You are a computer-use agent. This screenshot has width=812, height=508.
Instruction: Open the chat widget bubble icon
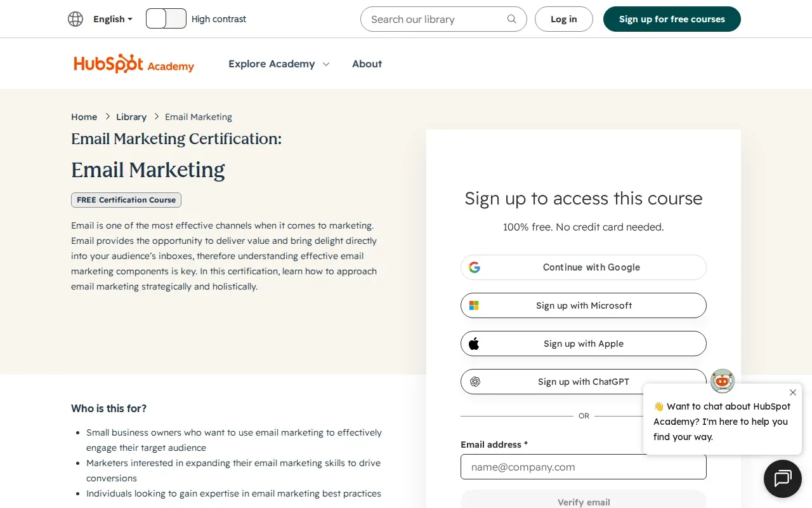(783, 479)
